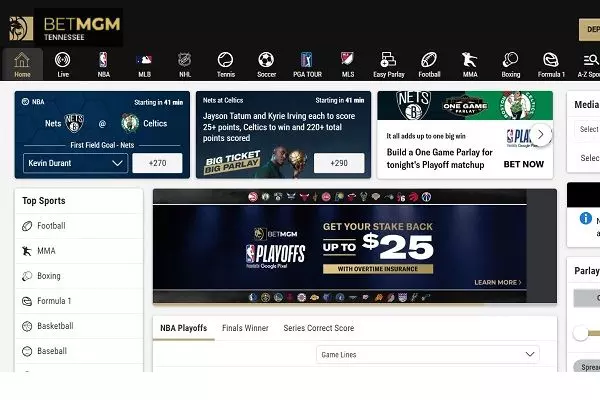Open 'Build a One Game Parlay' promo text
The height and width of the screenshot is (400, 600).
[439, 158]
